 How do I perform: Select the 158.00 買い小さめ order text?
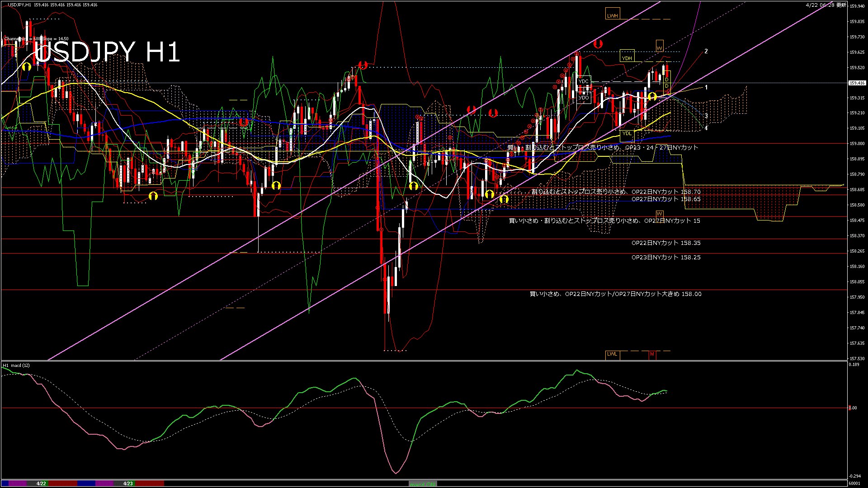click(x=615, y=294)
